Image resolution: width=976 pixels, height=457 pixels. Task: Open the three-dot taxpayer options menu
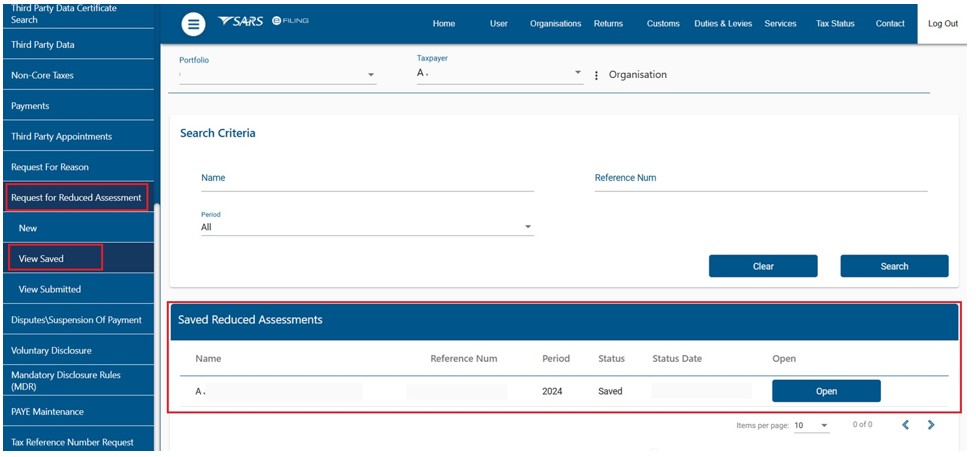point(596,75)
